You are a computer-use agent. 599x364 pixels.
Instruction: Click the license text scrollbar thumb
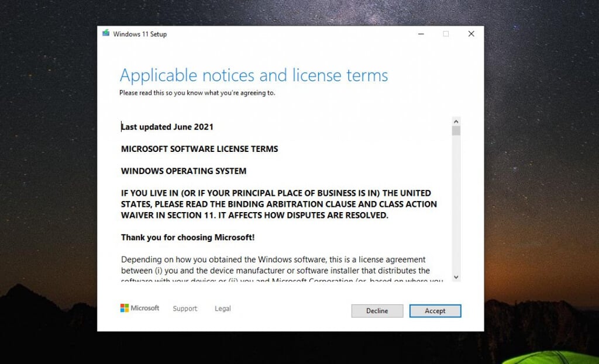(x=456, y=131)
